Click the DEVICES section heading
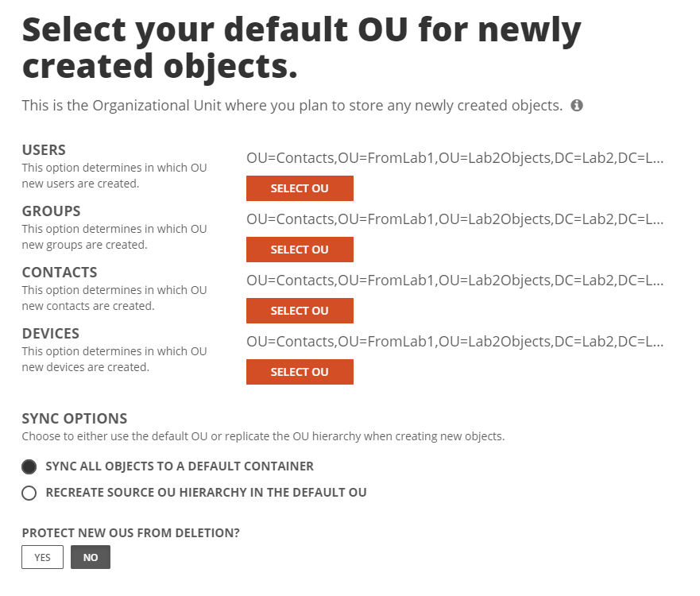 pos(51,334)
